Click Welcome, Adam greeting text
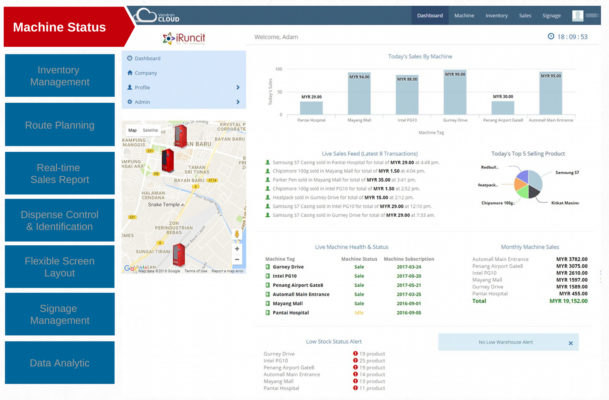This screenshot has width=609, height=400. coord(276,37)
